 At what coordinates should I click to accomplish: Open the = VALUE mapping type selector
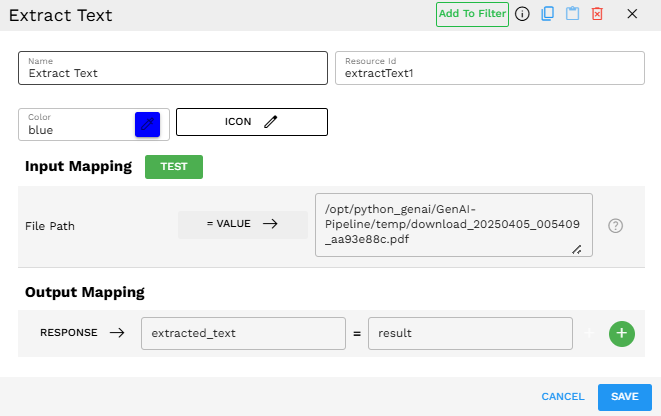(242, 225)
